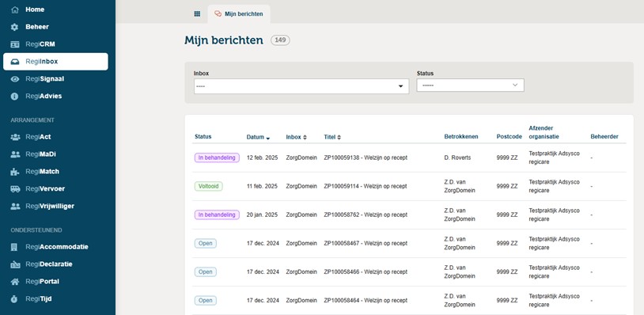Image resolution: width=644 pixels, height=315 pixels.
Task: Open the Status filter dropdown
Action: [470, 85]
